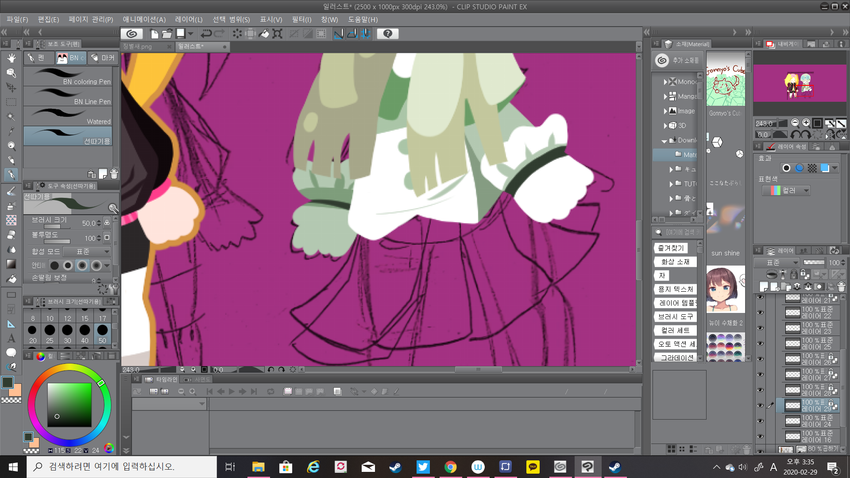Image resolution: width=850 pixels, height=478 pixels.
Task: Open the timeline name dropdown
Action: click(169, 404)
